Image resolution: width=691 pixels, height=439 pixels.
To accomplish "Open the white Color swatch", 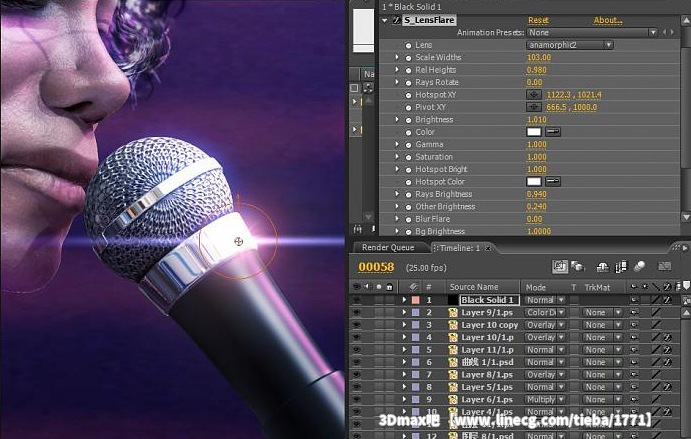I will (x=534, y=132).
